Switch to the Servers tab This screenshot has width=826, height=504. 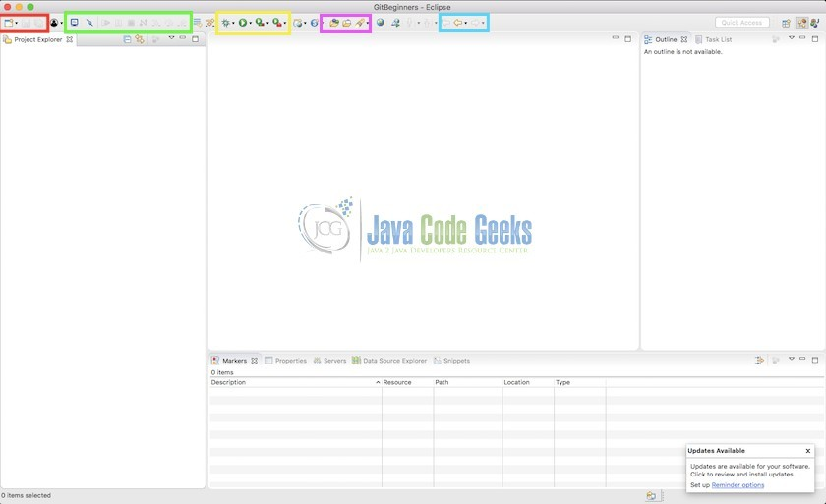click(x=329, y=361)
